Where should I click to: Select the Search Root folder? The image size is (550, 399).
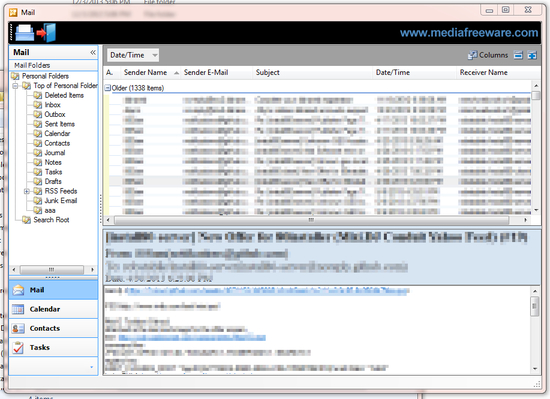tap(51, 220)
